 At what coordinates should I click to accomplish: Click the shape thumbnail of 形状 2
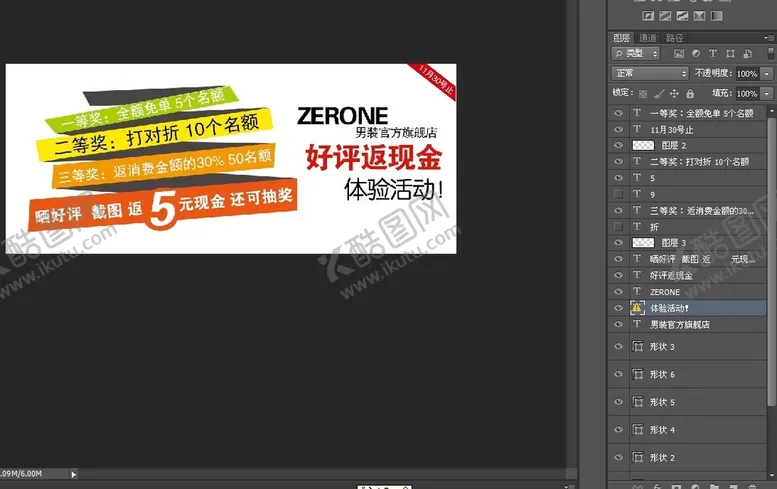[638, 457]
